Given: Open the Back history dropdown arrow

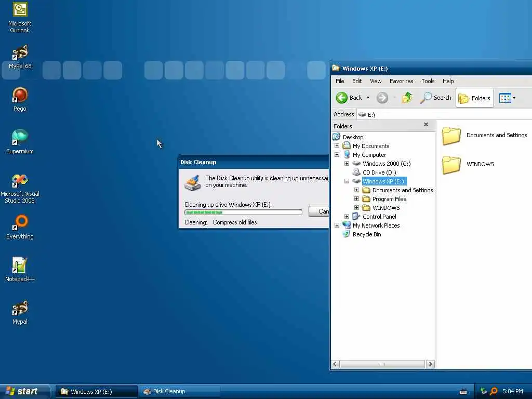Looking at the screenshot, I should [x=368, y=98].
